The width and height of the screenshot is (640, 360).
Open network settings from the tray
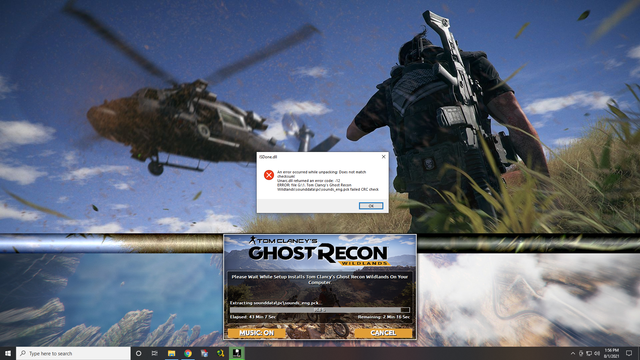(x=589, y=353)
